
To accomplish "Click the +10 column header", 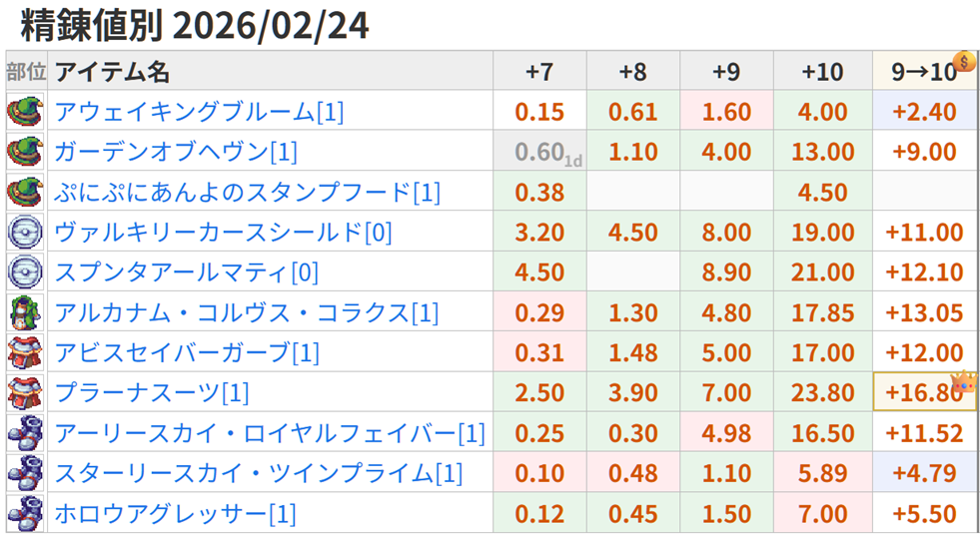I will pyautogui.click(x=822, y=72).
